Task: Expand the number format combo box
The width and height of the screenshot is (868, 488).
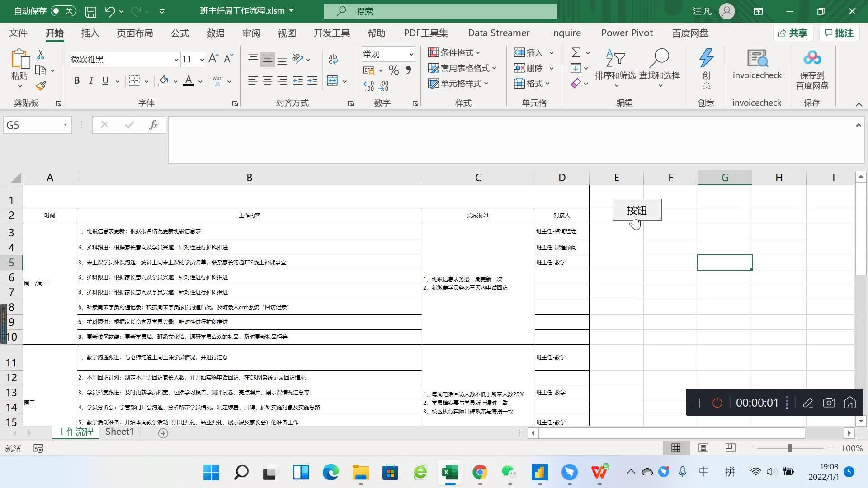Action: [411, 54]
